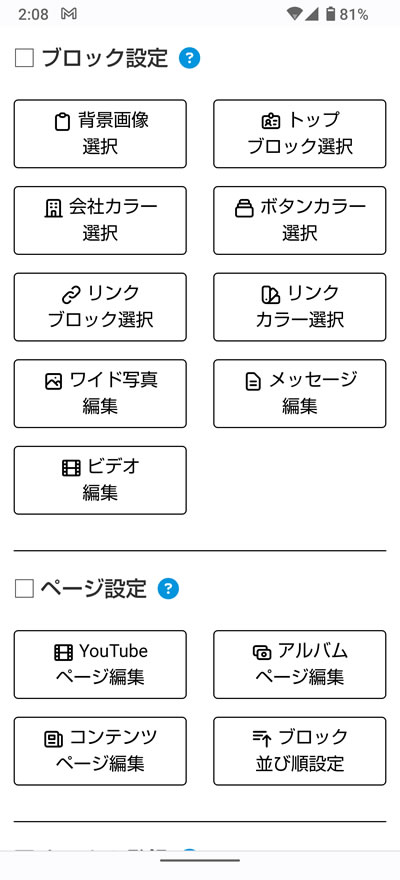The height and width of the screenshot is (880, 400).
Task: Open アルバム ページ編集
Action: pos(300,664)
